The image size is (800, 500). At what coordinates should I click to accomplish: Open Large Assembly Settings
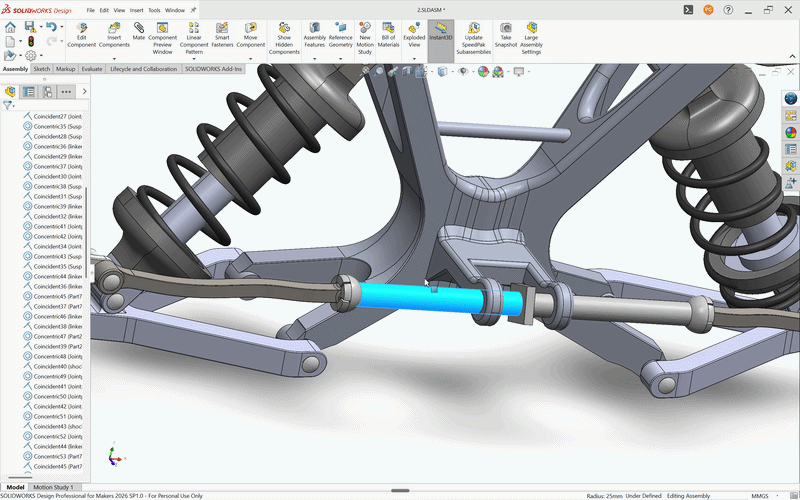pyautogui.click(x=531, y=38)
